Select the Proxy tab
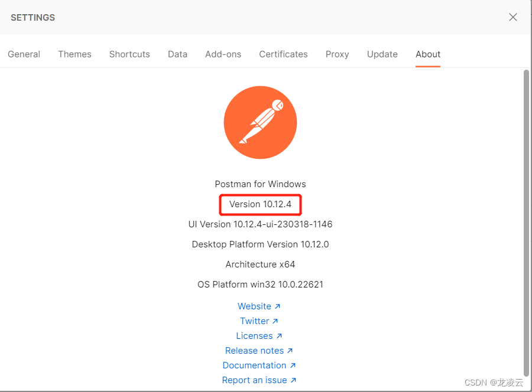The height and width of the screenshot is (392, 532). pos(338,54)
